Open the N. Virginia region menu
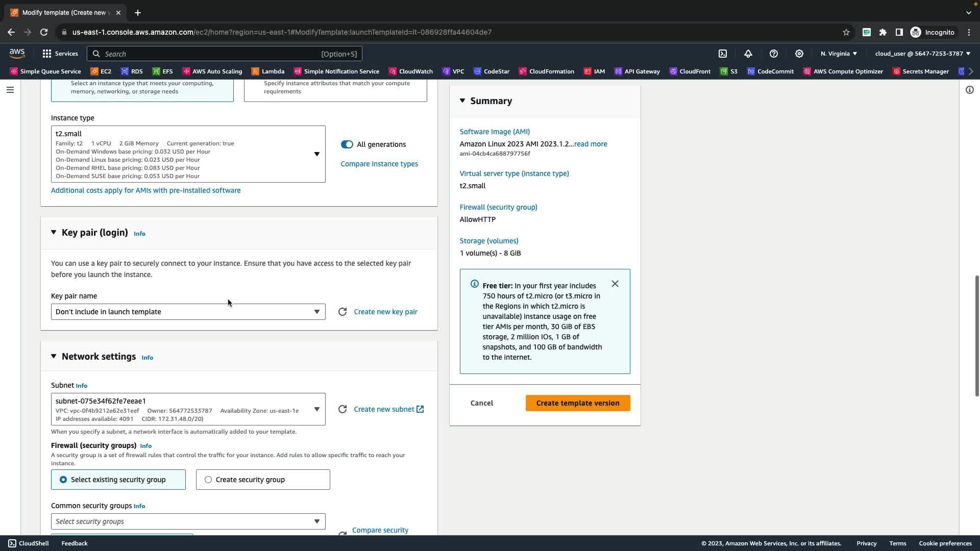The width and height of the screenshot is (980, 551). [x=839, y=54]
